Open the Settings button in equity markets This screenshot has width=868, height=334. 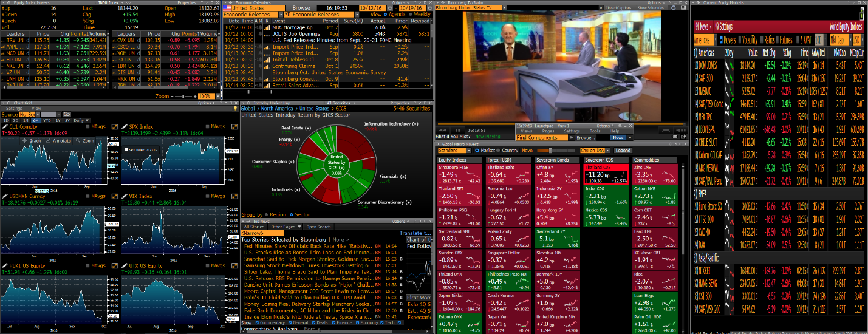pyautogui.click(x=723, y=27)
